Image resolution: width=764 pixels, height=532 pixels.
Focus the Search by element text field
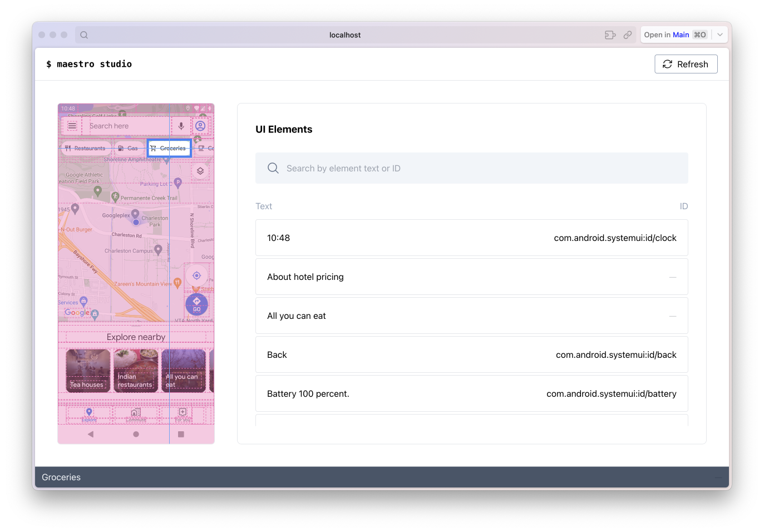[x=472, y=168]
